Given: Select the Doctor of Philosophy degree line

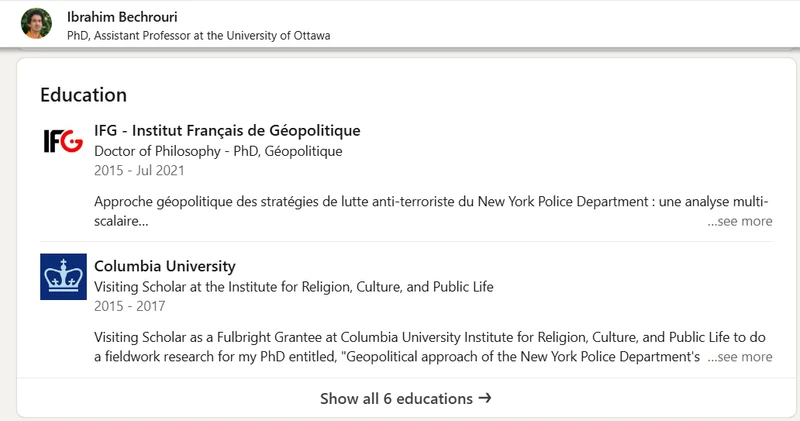Looking at the screenshot, I should [x=217, y=151].
